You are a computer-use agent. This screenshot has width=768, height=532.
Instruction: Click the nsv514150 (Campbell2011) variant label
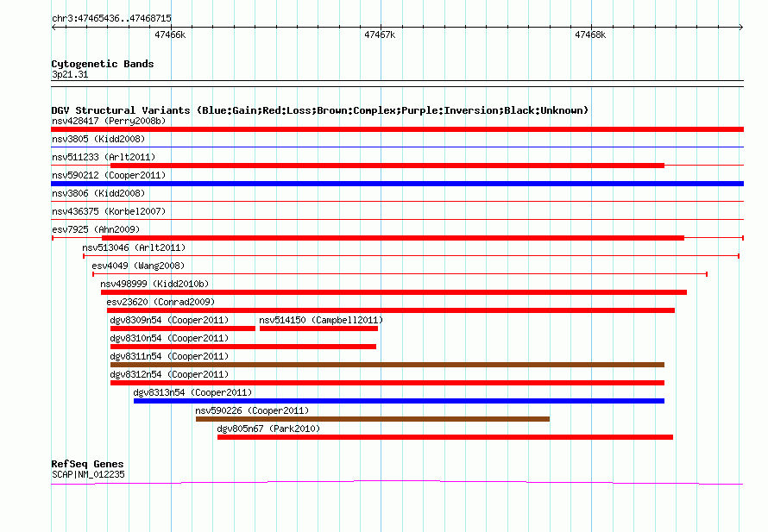click(321, 320)
